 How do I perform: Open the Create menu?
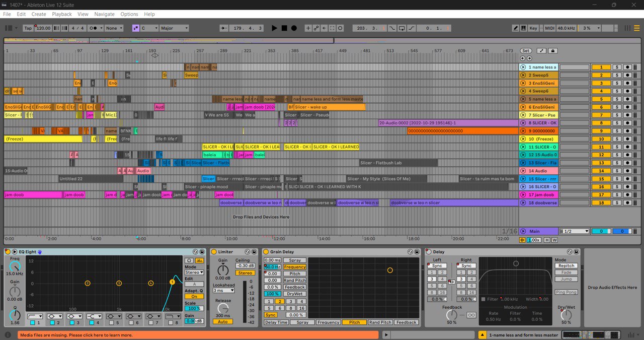pos(39,14)
